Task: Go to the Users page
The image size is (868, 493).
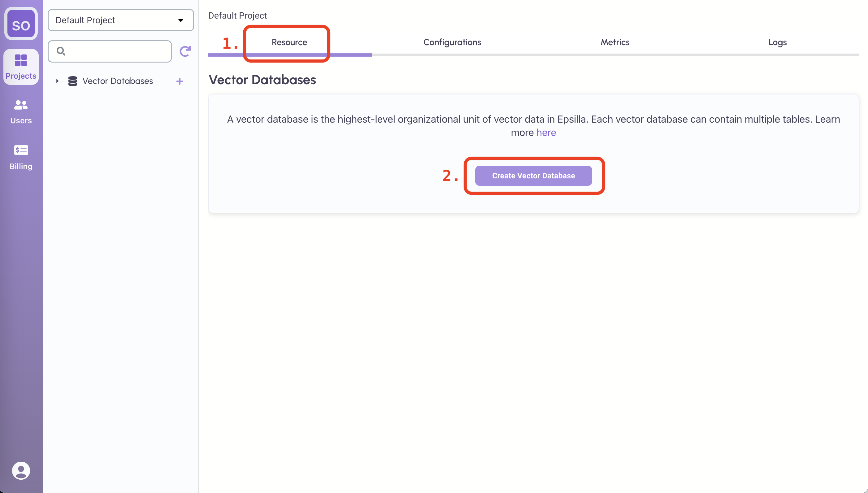Action: tap(21, 112)
